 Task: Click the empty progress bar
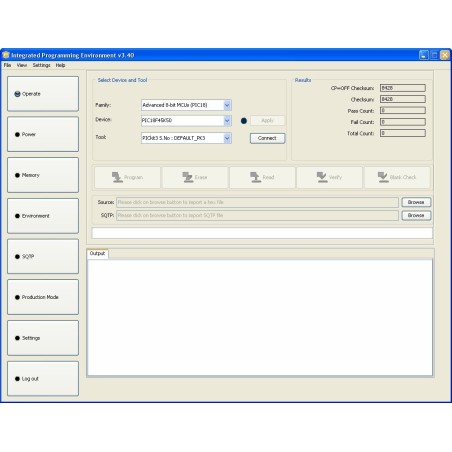click(x=262, y=233)
